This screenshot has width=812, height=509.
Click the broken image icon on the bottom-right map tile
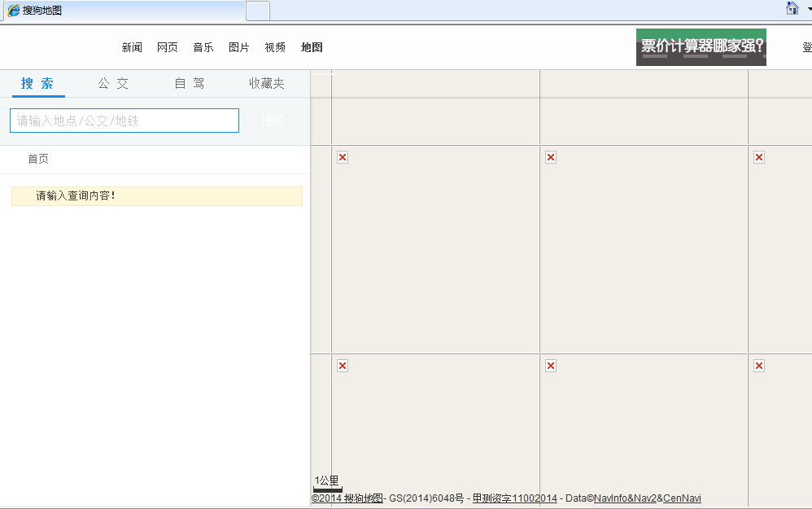pos(758,365)
